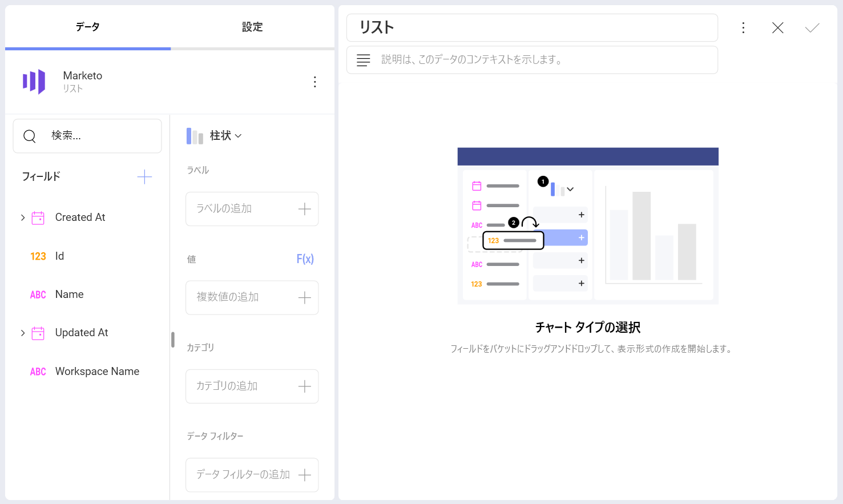Click the plus icon in 複数値の追加

305,297
